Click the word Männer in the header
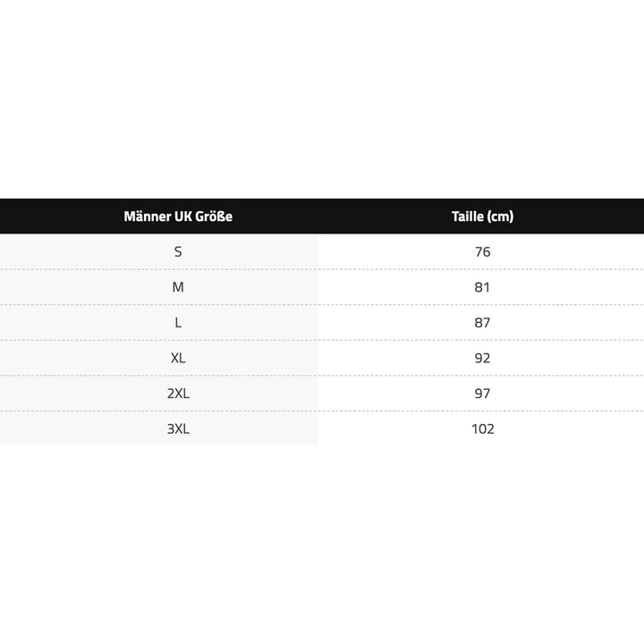The height and width of the screenshot is (644, 644). point(145,216)
